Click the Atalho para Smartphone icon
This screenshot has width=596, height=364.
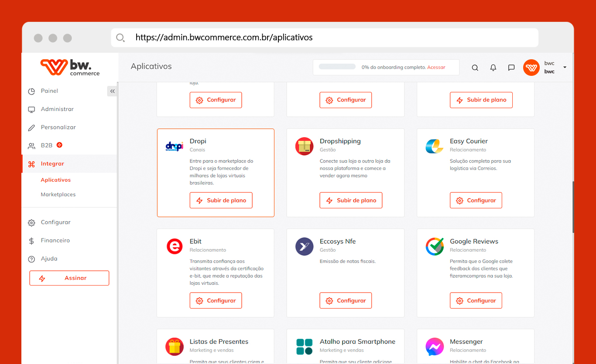click(305, 347)
